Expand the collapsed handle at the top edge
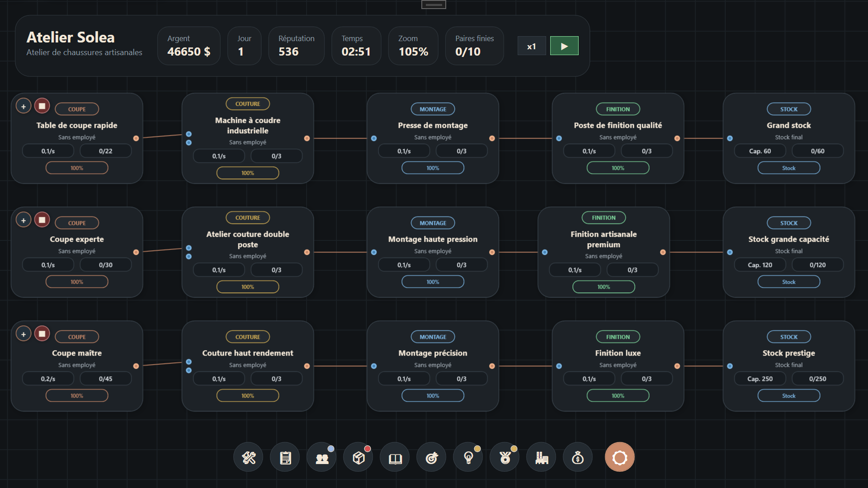 click(x=434, y=5)
